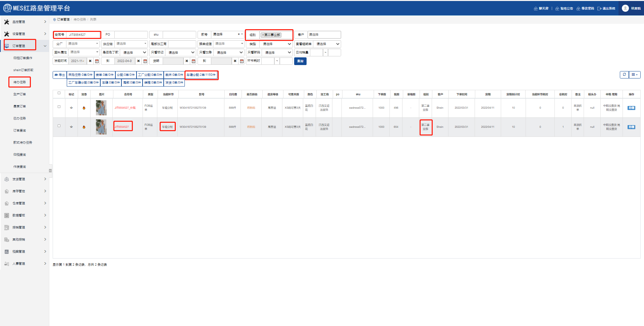This screenshot has width=644, height=326.
Task: Click the 合同号 input field
Action: [x=83, y=35]
